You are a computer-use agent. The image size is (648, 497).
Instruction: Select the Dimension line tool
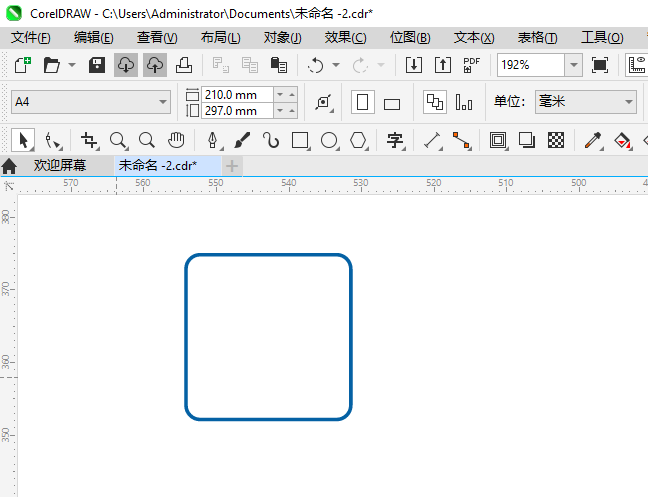click(432, 140)
